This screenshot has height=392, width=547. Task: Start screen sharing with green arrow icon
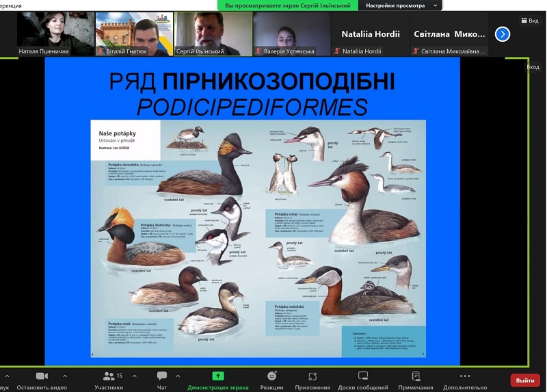[218, 376]
